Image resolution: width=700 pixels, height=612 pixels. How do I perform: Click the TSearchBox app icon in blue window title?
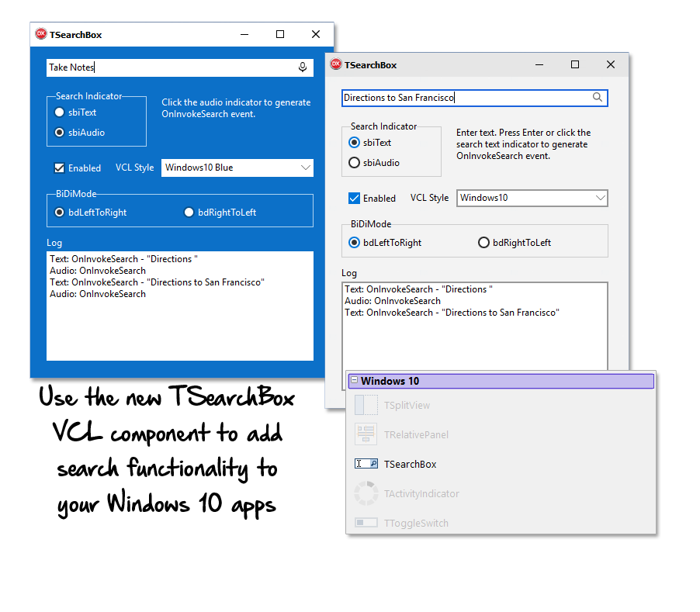pyautogui.click(x=41, y=34)
